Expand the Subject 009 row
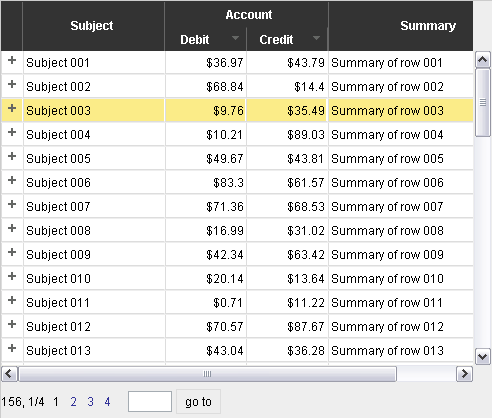Image resolution: width=492 pixels, height=418 pixels. (12, 252)
